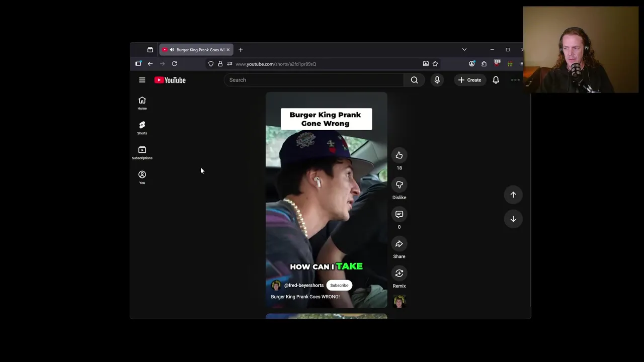The image size is (644, 362).
Task: Close the Burger King Prank tab
Action: 228,50
